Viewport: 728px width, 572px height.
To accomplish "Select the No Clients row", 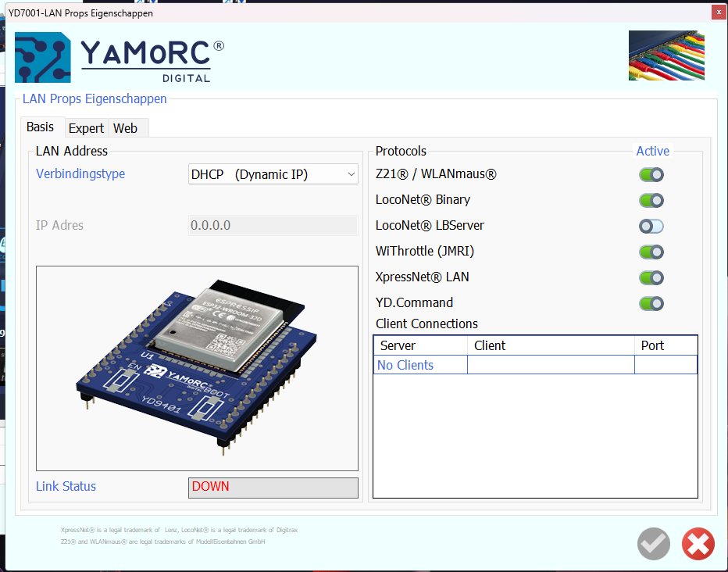I will coord(535,365).
